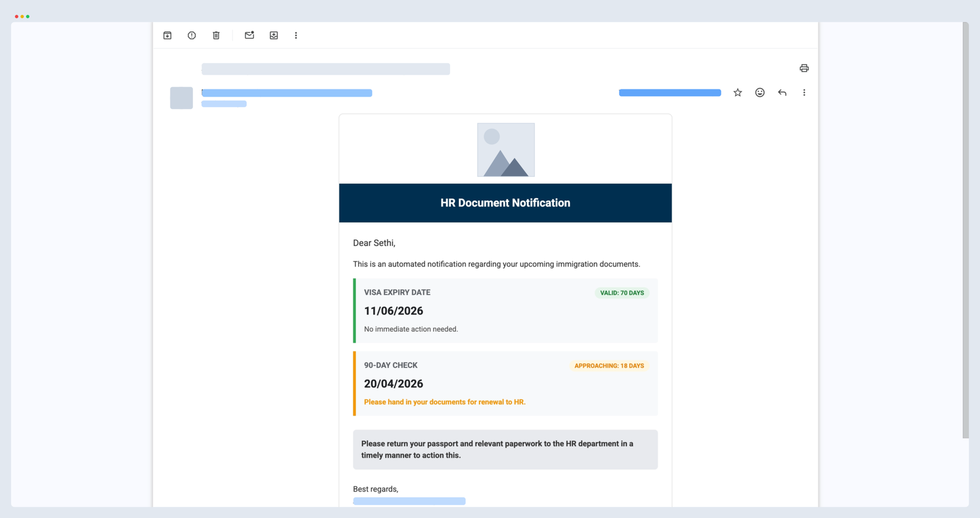Screen dimensions: 980x518
Task: Reply to the email using arrow icon
Action: coord(782,92)
